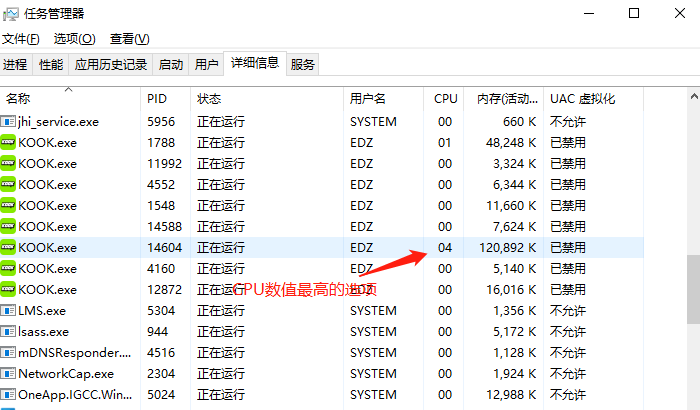Click the NetworkCap.exe process icon
Screen dimensions: 700x410
pos(8,373)
